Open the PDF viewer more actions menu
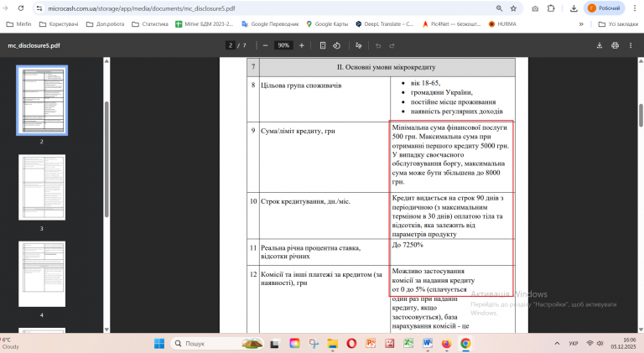The image size is (644, 353). click(x=631, y=45)
